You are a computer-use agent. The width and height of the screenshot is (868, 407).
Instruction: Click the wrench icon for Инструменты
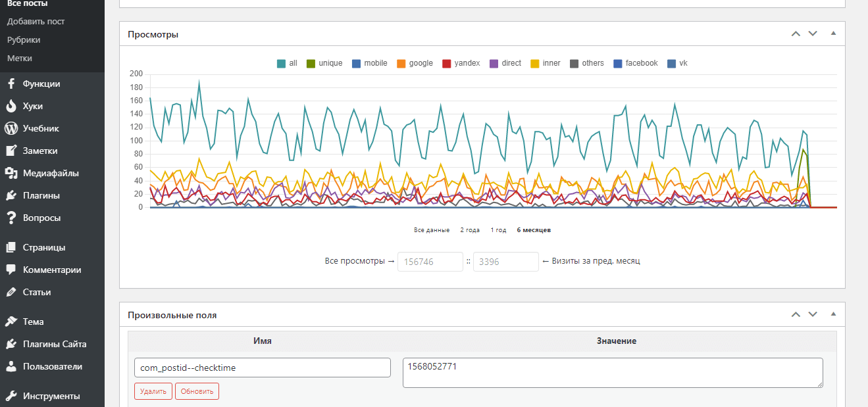click(x=11, y=396)
